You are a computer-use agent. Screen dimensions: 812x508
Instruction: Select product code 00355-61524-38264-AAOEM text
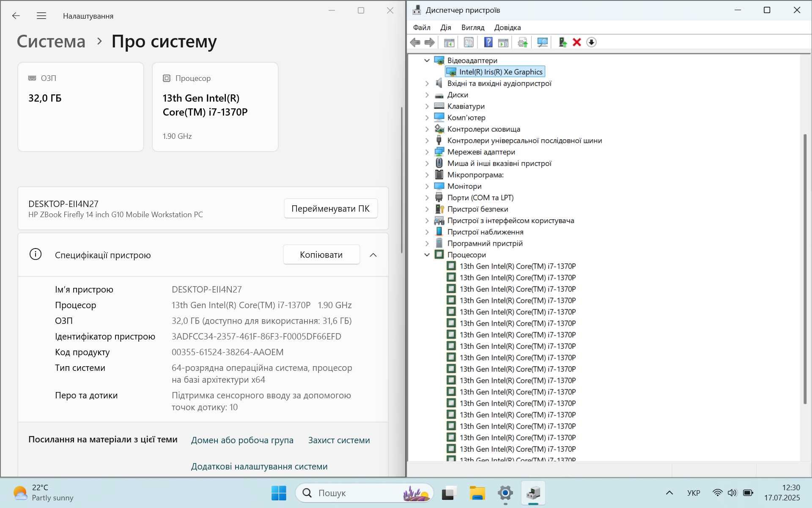pos(228,352)
